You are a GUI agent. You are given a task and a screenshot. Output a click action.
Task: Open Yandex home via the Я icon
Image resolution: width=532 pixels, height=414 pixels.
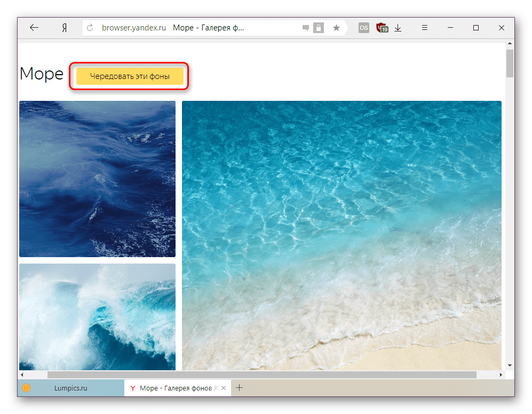pos(63,28)
